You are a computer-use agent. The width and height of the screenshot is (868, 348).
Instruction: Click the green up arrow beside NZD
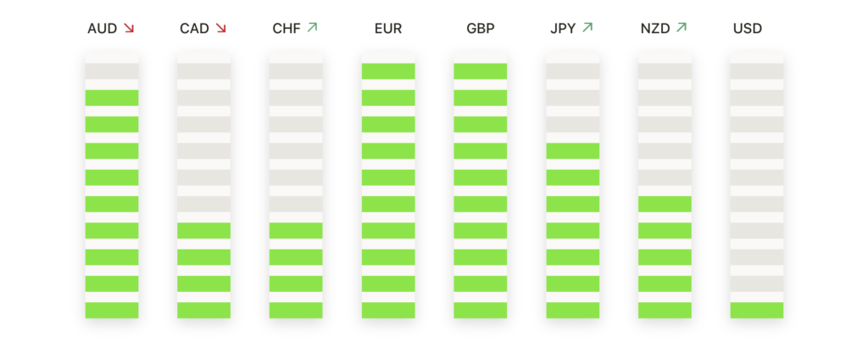point(682,27)
